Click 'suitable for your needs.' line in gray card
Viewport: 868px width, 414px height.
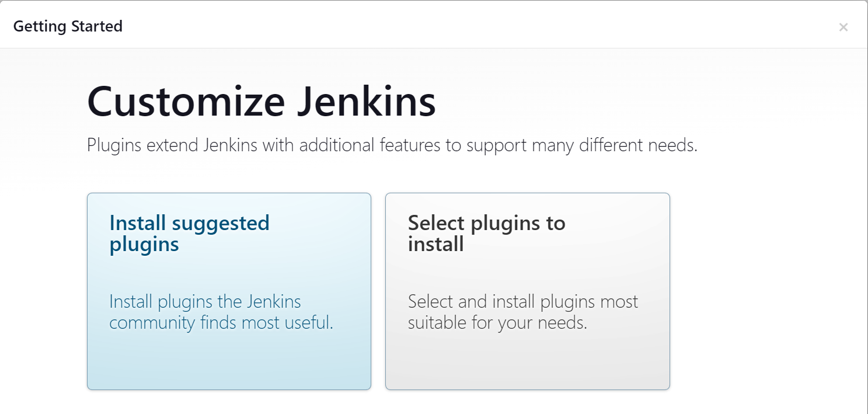497,323
